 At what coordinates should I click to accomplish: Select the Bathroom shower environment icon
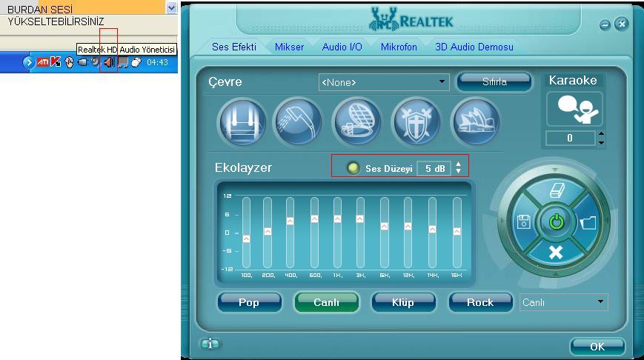[297, 122]
